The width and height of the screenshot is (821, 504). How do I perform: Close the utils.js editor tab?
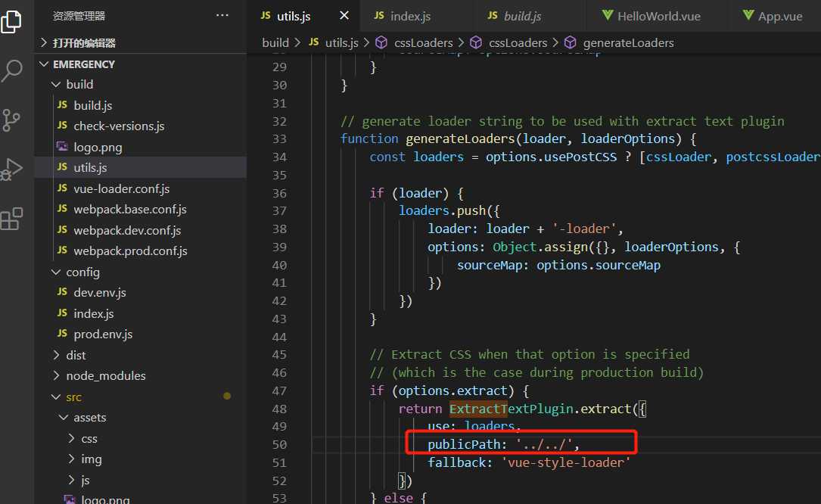click(x=344, y=16)
